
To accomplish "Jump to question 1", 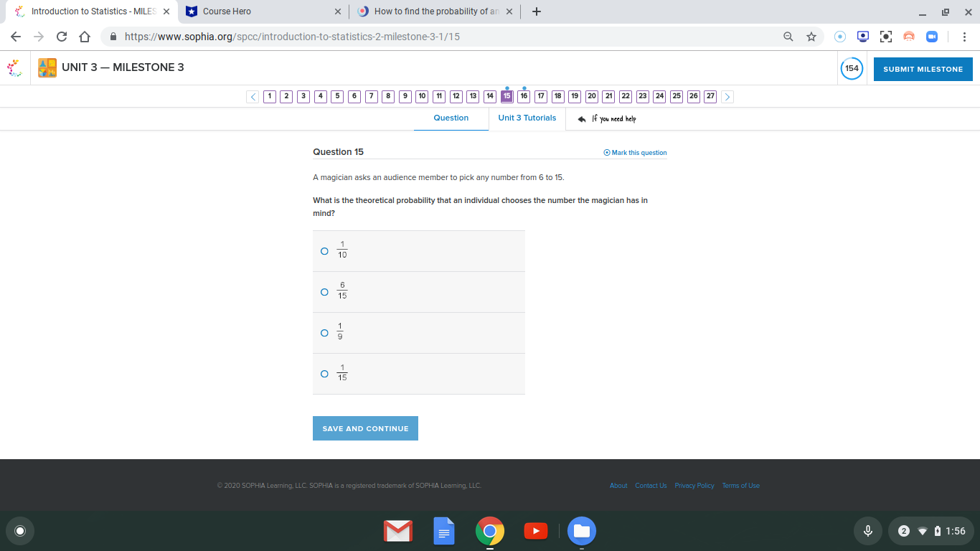I will pos(270,96).
